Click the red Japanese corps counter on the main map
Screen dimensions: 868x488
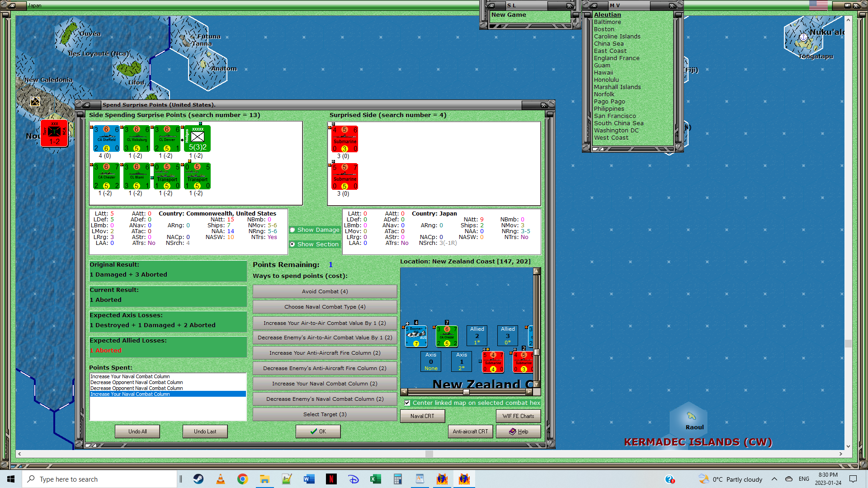click(54, 133)
